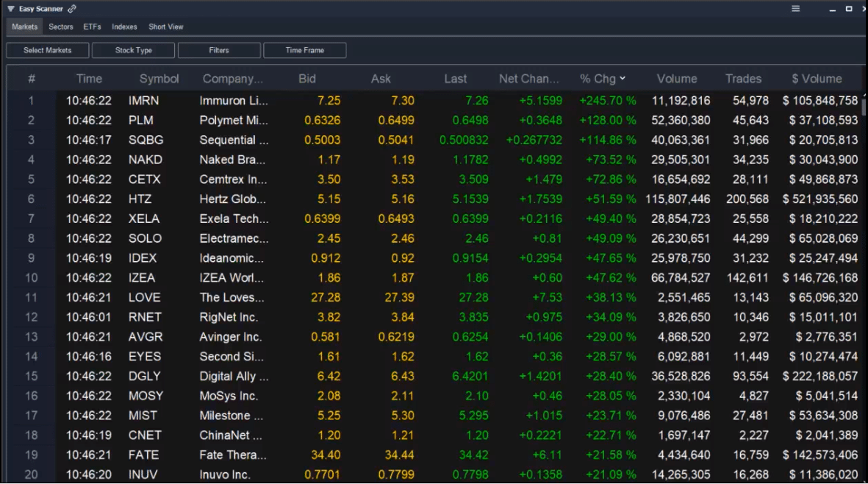Select the MIST symbol cell

tap(143, 416)
